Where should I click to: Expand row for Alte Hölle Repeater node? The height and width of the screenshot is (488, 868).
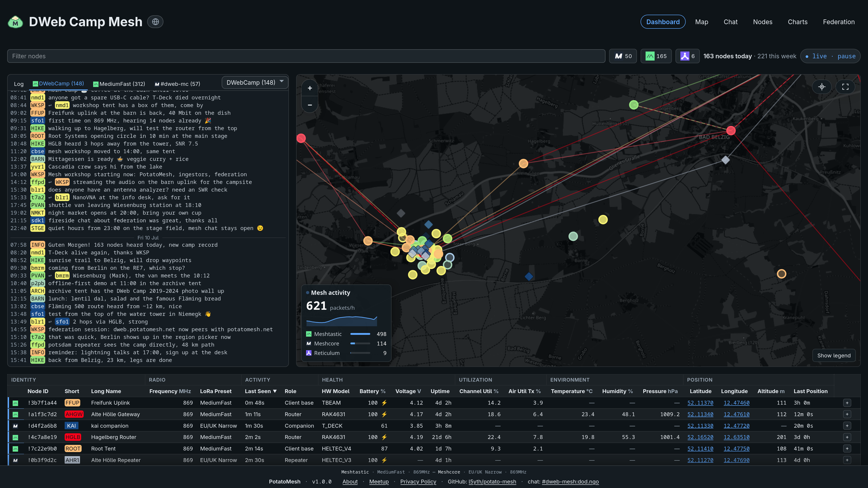[847, 460]
